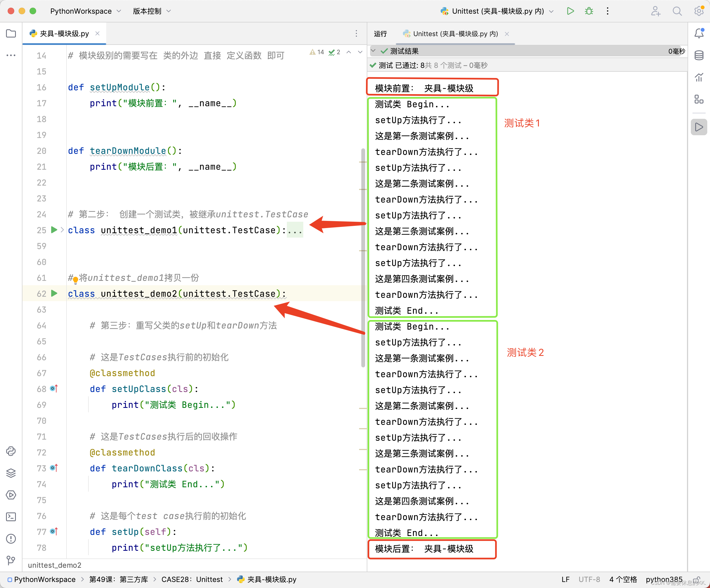Click console output line 模块后置: 夹具-模块级

click(x=424, y=548)
